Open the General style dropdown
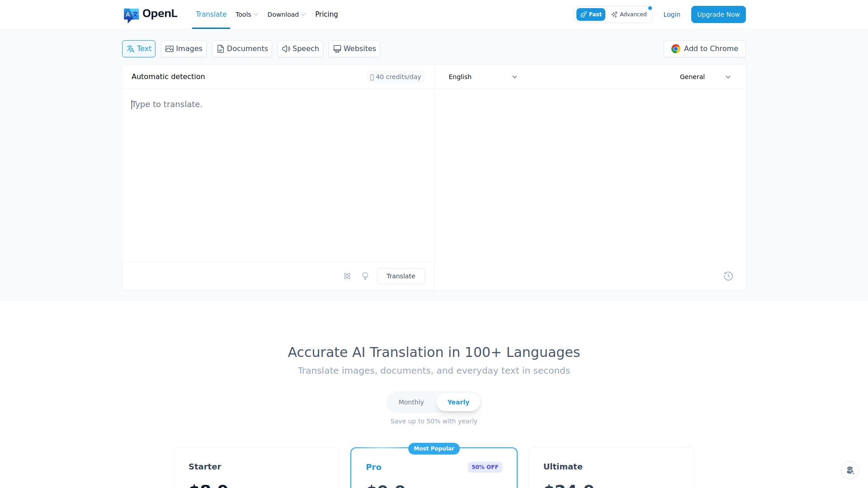This screenshot has height=488, width=868. 705,77
